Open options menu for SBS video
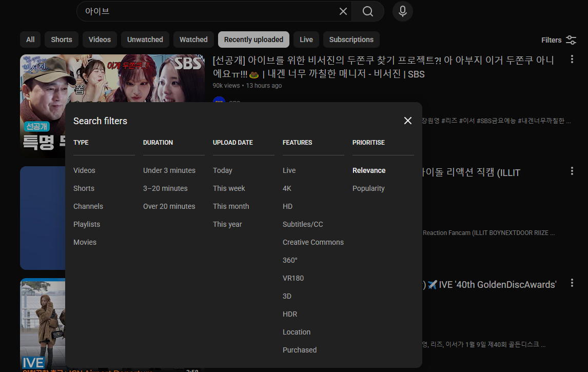 pyautogui.click(x=572, y=59)
